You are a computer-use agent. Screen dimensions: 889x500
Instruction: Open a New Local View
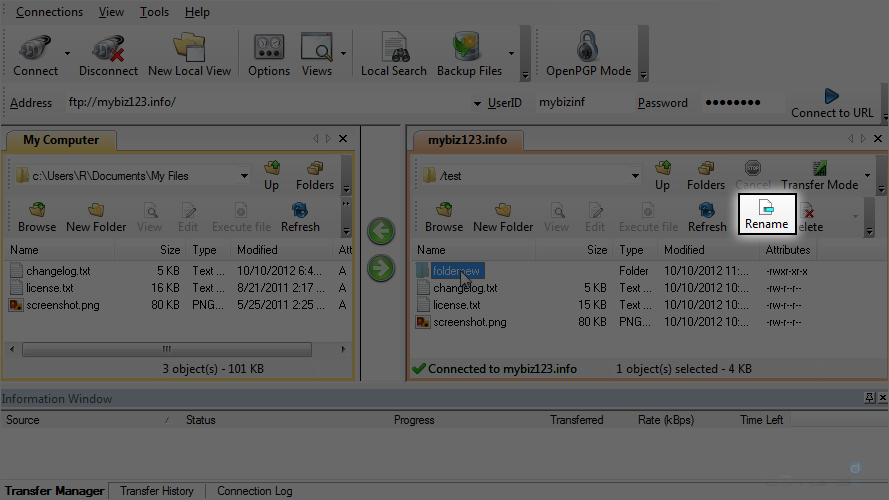[x=189, y=54]
